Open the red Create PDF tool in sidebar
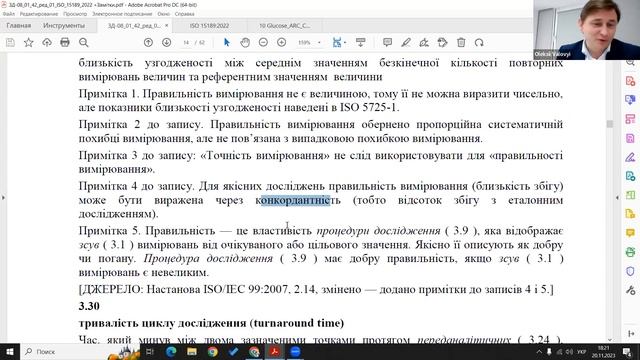Viewport: 640px width, 360px height. 630,81
